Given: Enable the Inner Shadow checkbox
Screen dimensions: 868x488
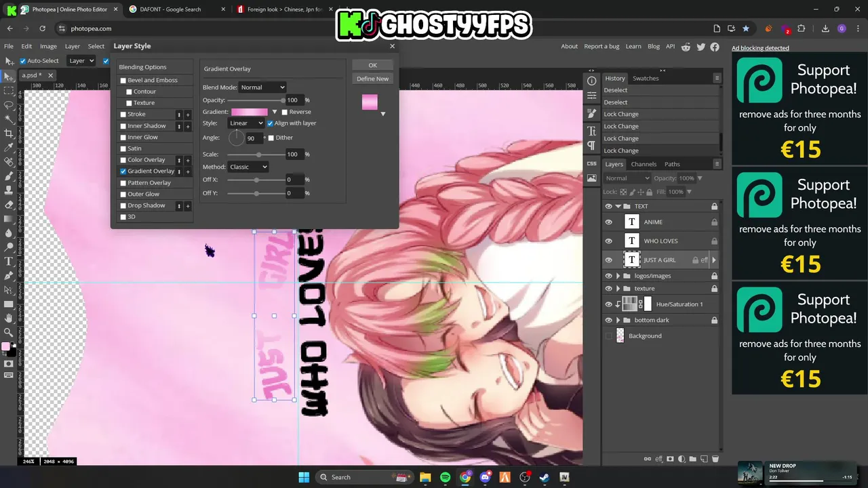Looking at the screenshot, I should click(123, 126).
